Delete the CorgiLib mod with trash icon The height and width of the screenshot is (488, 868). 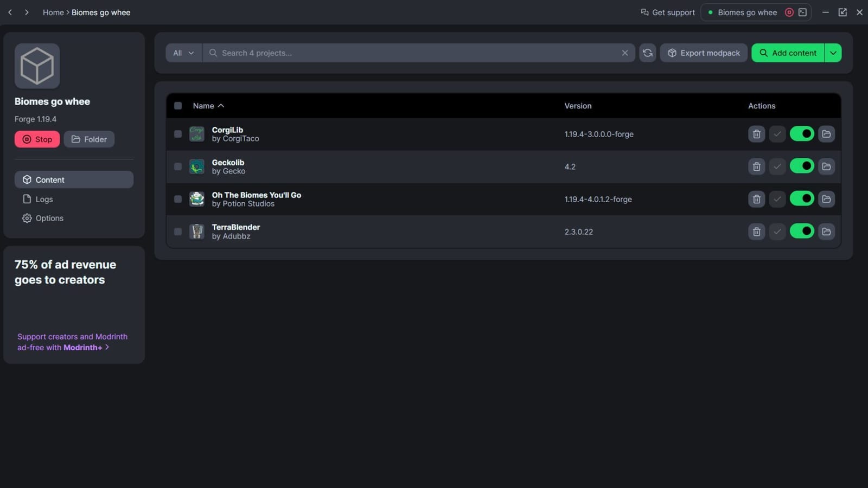click(x=756, y=134)
